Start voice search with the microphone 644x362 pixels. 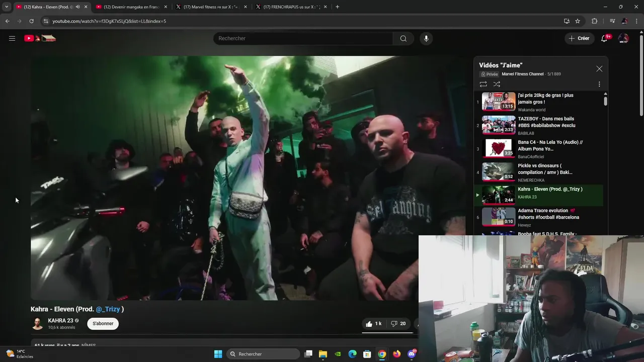click(426, 38)
